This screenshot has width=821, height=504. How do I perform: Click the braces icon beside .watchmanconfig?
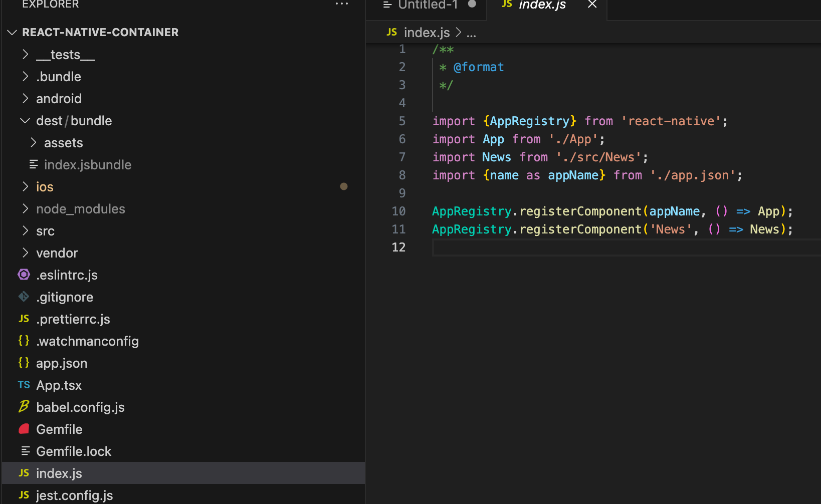tap(24, 341)
